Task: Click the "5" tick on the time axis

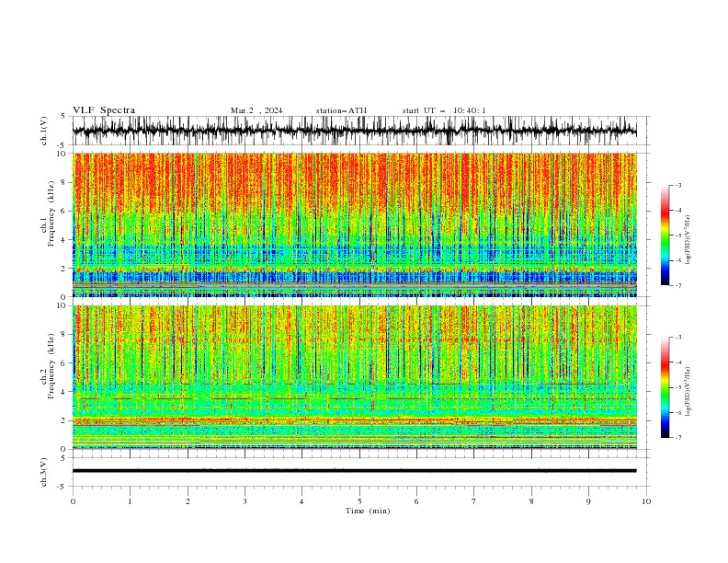Action: [x=359, y=501]
